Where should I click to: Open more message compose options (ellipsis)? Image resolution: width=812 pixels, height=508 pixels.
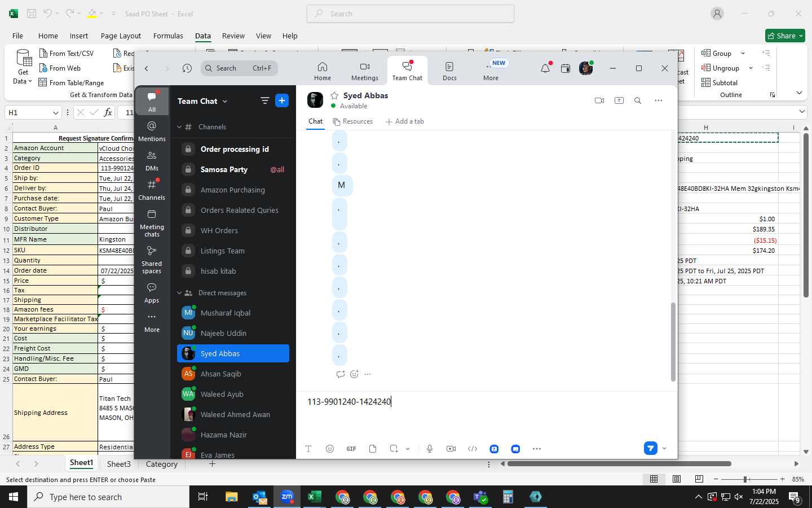(537, 449)
